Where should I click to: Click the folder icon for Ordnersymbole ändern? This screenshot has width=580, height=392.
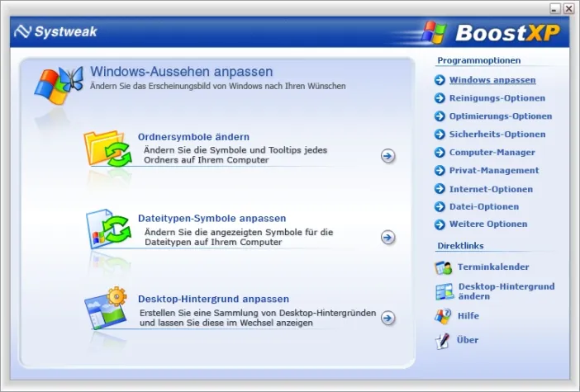coord(107,149)
